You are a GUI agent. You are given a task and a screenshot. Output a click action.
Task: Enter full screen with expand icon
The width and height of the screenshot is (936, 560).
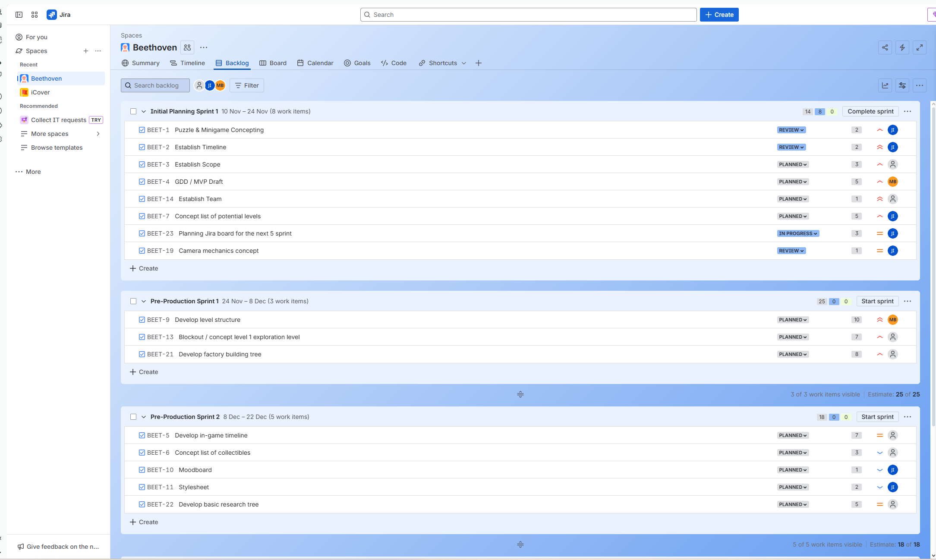(920, 47)
